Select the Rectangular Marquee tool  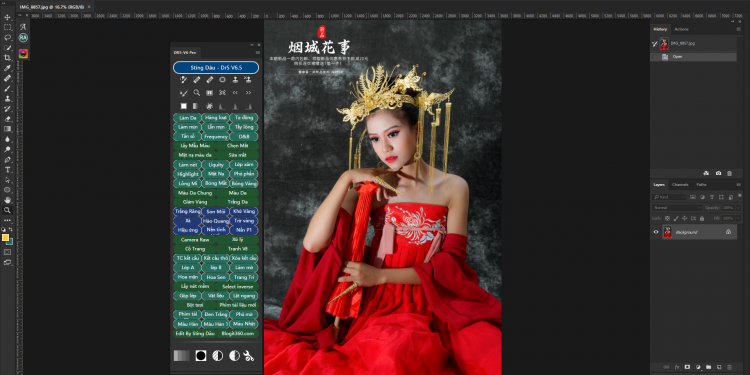7,27
